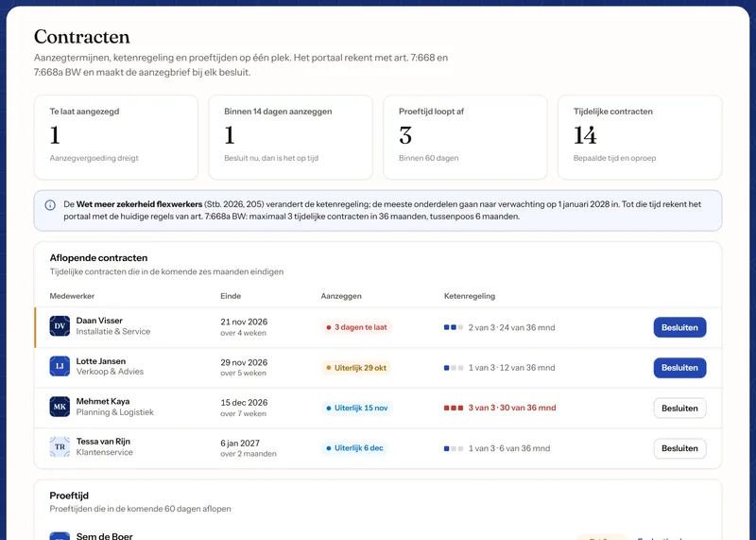Screen dimensions: 756x540
Task: Click the Einde column header
Action: click(231, 296)
